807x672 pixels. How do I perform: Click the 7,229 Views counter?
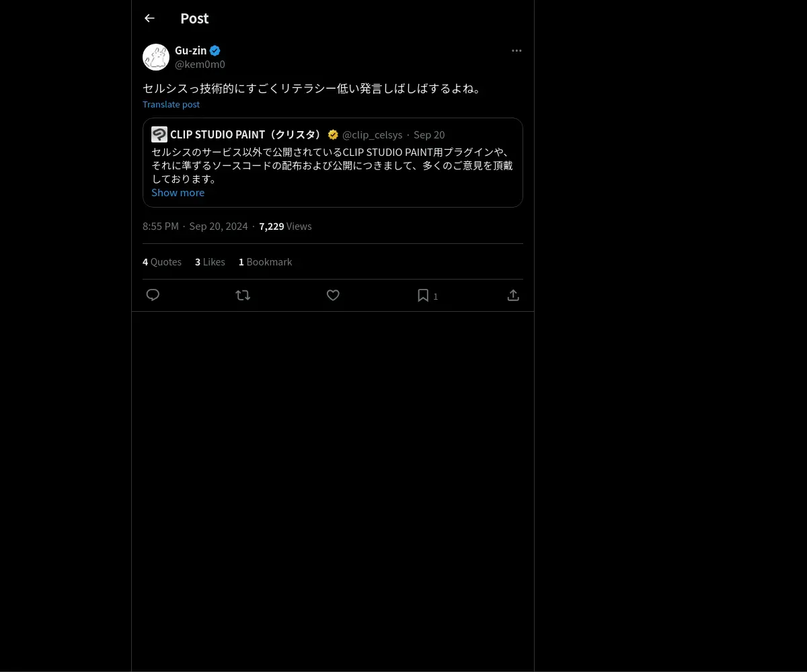coord(285,226)
